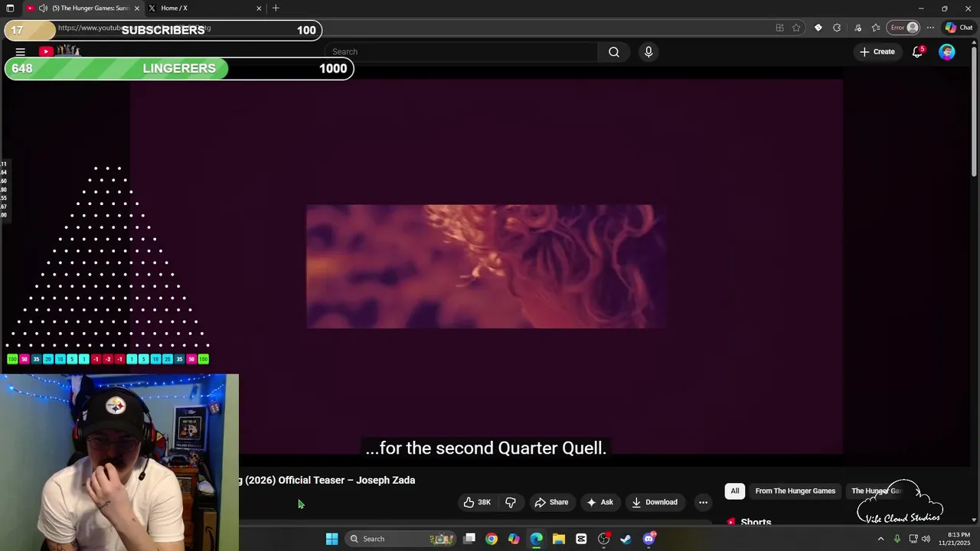Open Edge split screen icon

point(779,28)
